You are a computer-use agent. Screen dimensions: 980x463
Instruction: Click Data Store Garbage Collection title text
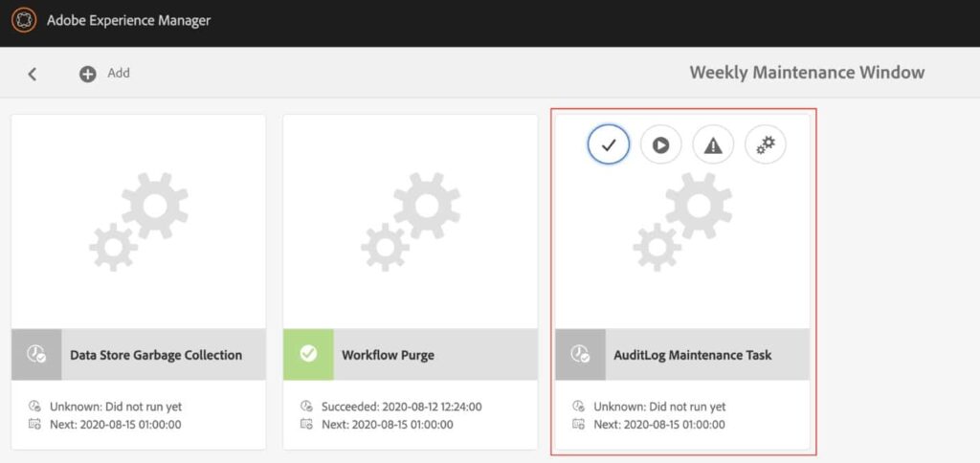(x=156, y=355)
